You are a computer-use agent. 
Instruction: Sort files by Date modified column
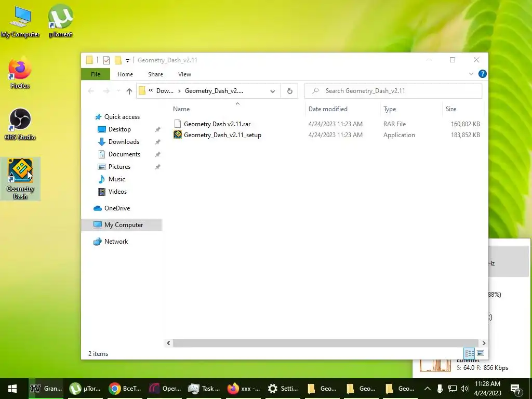pos(328,109)
